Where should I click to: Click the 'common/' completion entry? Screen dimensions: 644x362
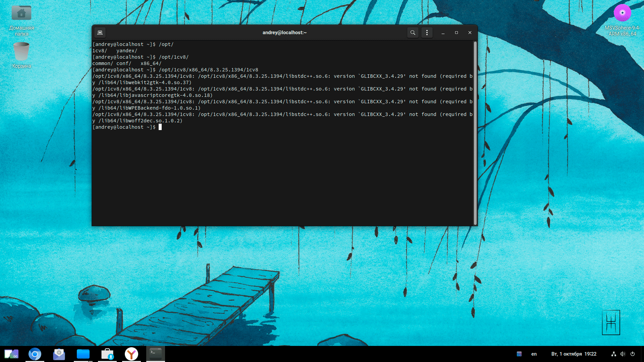[103, 63]
